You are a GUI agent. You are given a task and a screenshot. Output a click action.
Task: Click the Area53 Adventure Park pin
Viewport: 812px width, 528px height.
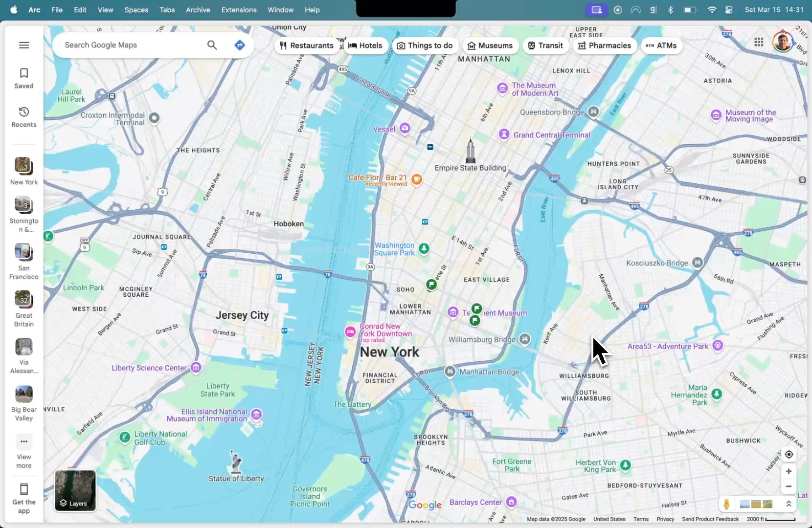718,345
